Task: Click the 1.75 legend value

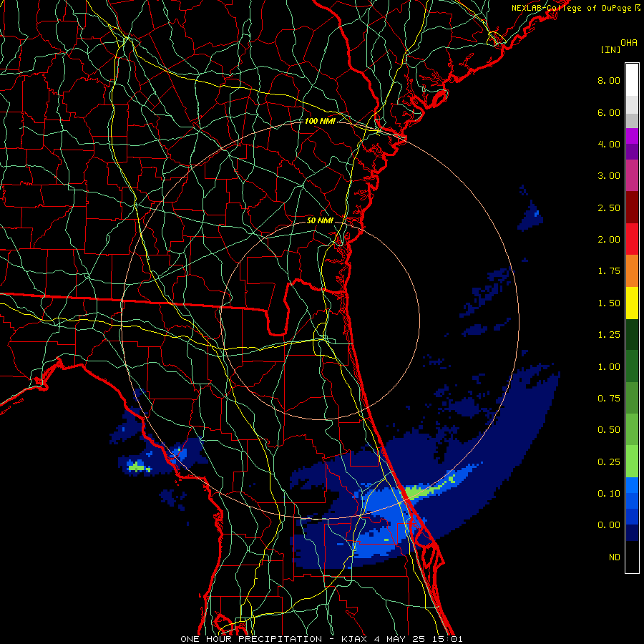Action: 609,271
